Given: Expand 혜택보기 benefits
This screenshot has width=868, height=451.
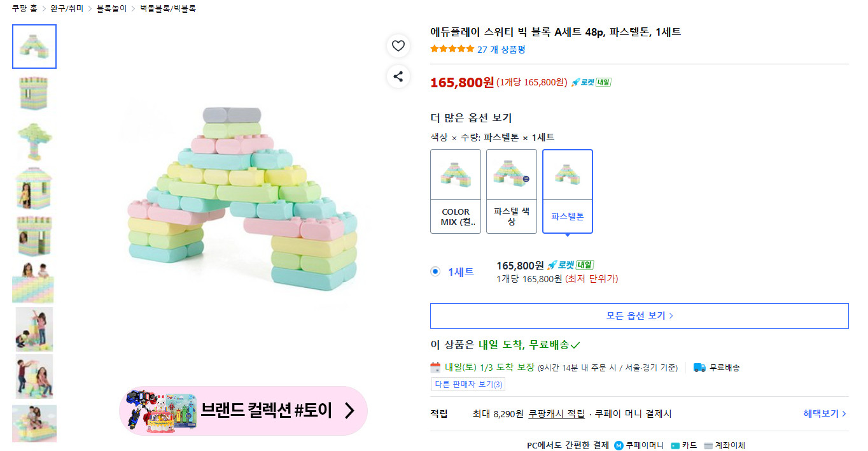Looking at the screenshot, I should pos(825,413).
